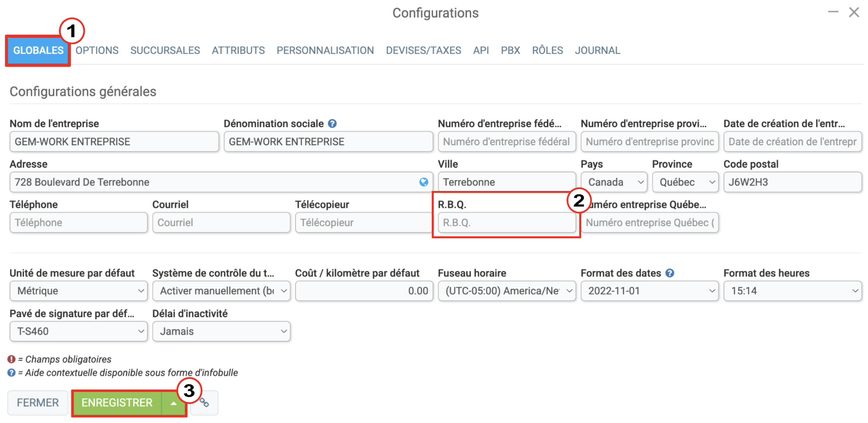
Task: Minimize the Configurations window
Action: click(x=833, y=12)
